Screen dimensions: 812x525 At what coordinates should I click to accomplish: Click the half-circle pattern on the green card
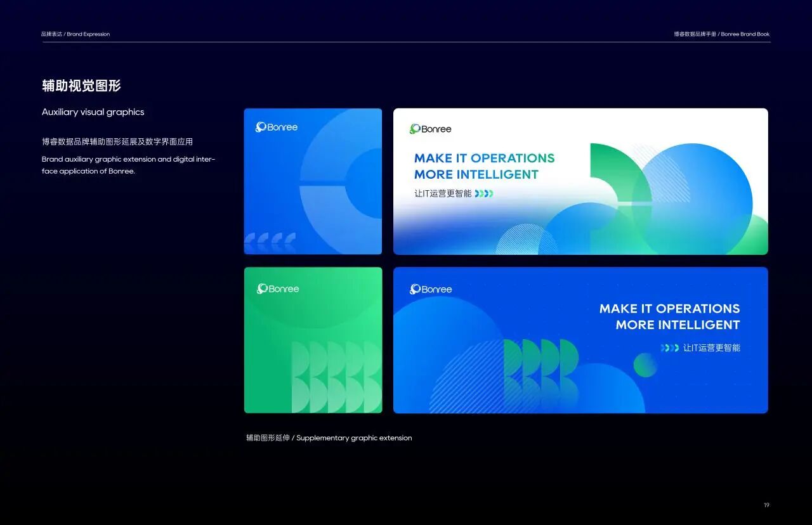coord(336,377)
